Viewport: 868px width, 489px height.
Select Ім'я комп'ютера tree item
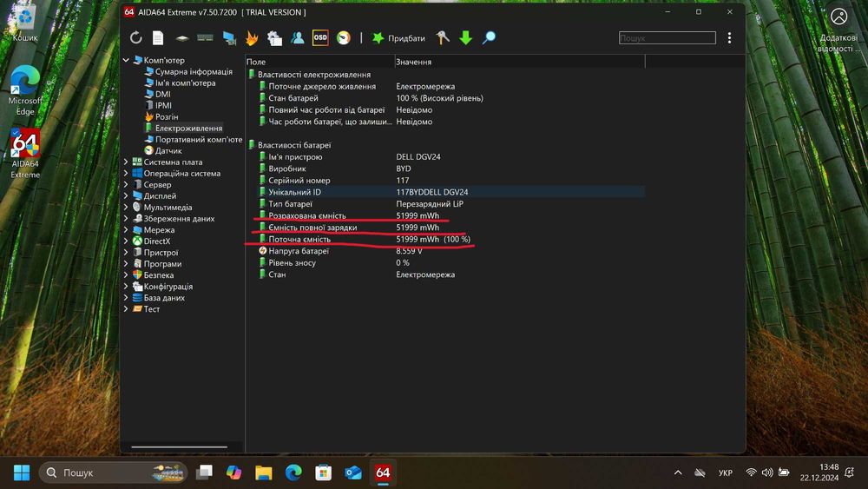[186, 83]
